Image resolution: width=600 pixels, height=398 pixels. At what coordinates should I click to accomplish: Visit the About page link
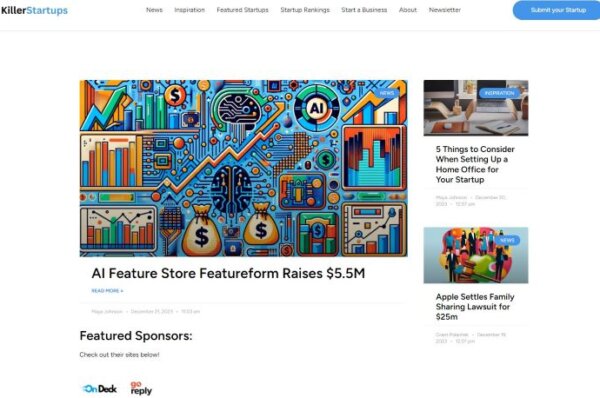408,10
